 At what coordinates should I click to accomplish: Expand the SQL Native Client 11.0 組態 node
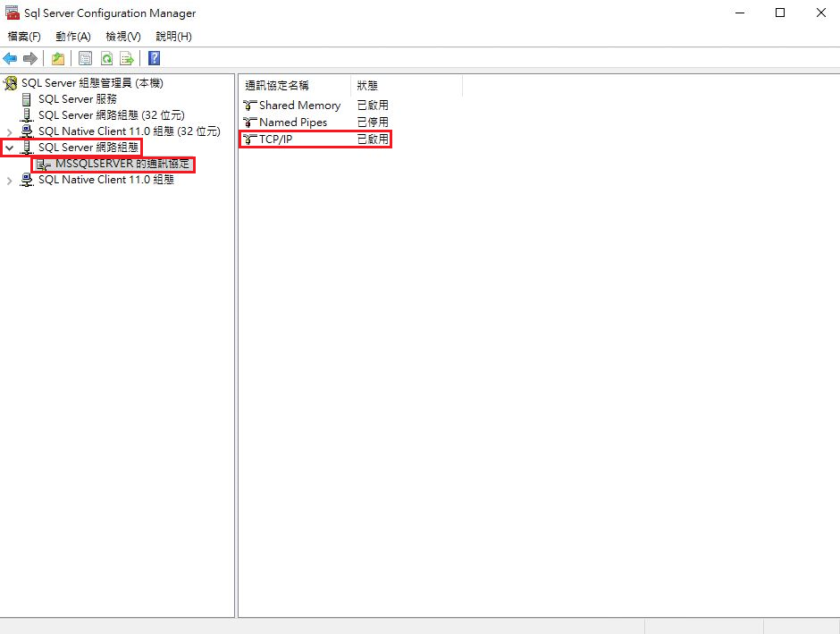click(9, 181)
